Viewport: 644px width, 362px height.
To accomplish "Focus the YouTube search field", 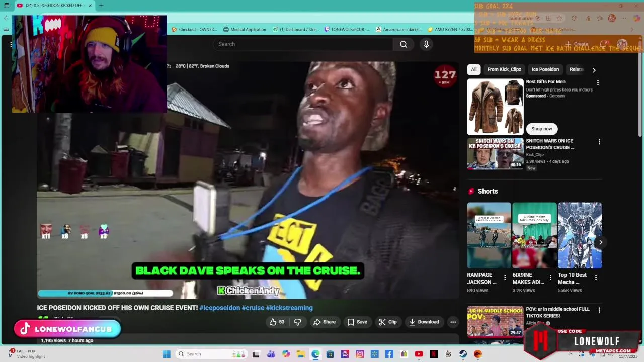I will click(x=303, y=44).
